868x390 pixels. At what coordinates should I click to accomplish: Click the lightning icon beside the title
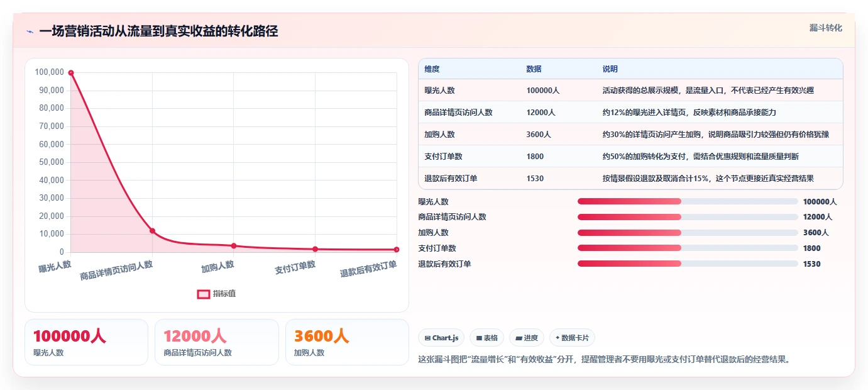click(30, 31)
